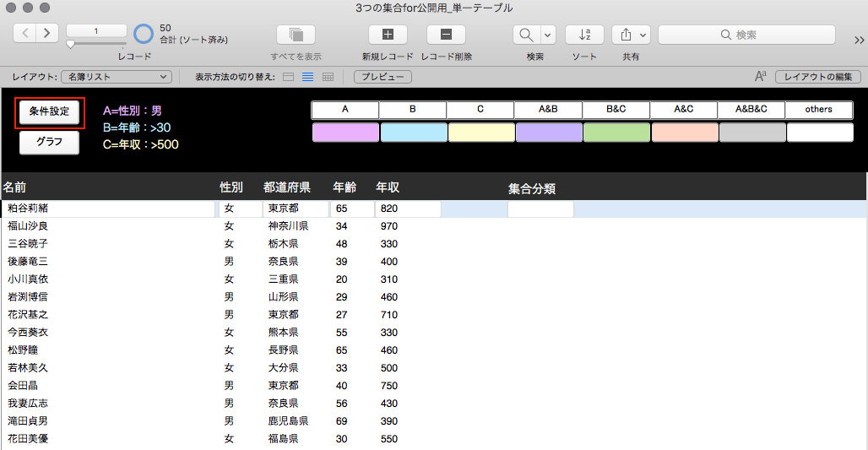Click the Share icon
Screen dimensions: 868x450
click(626, 35)
